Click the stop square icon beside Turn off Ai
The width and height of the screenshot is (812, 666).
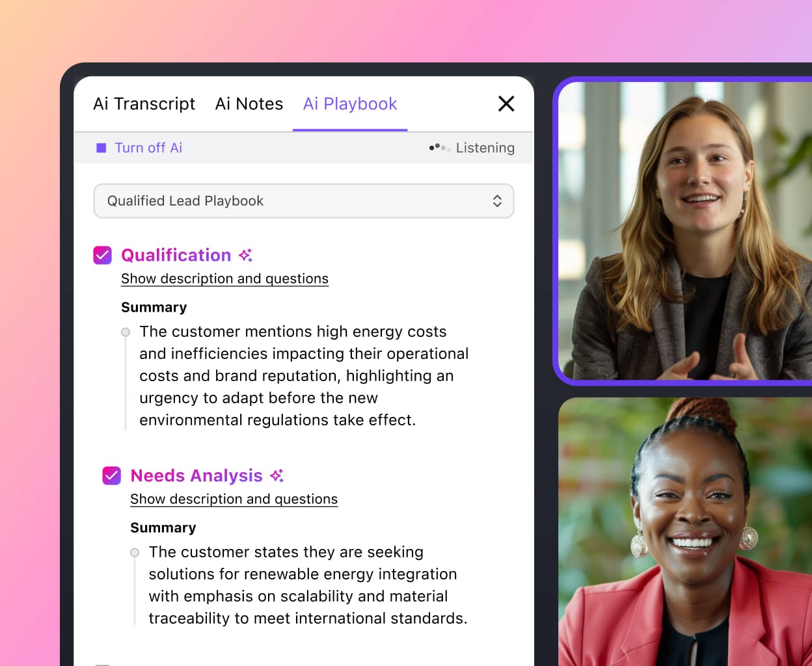[101, 148]
